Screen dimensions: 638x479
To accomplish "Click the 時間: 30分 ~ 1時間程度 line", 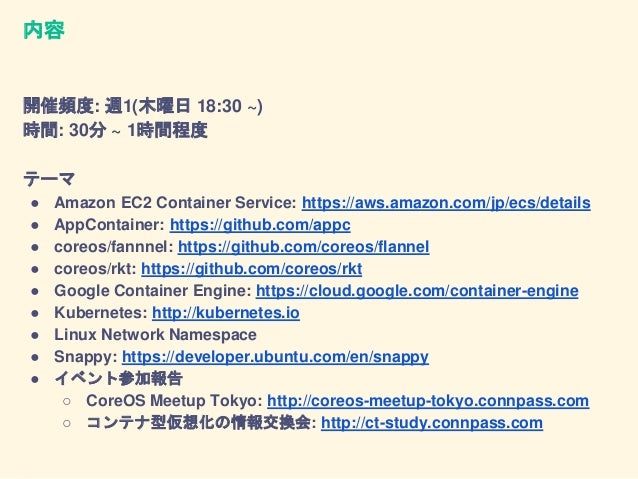I will pos(116,130).
